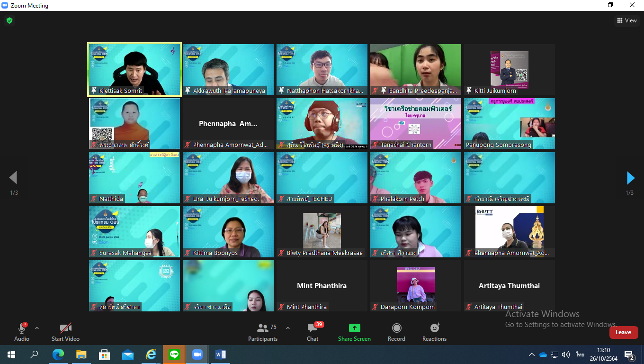
Task: Expand audio options arrow next to Audio
Action: click(37, 328)
